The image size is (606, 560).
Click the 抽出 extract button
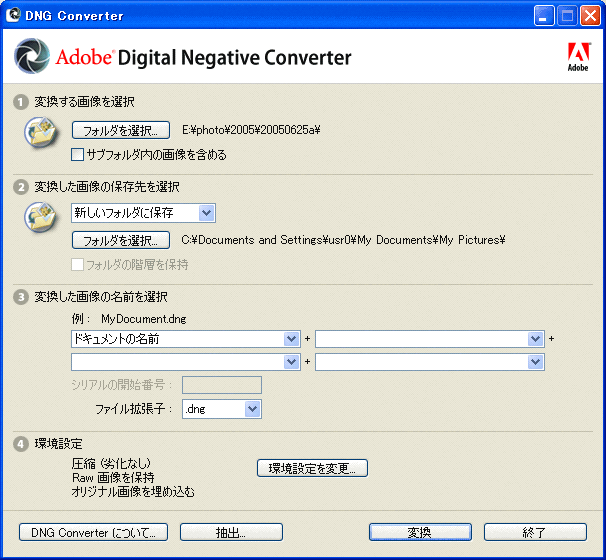231,532
